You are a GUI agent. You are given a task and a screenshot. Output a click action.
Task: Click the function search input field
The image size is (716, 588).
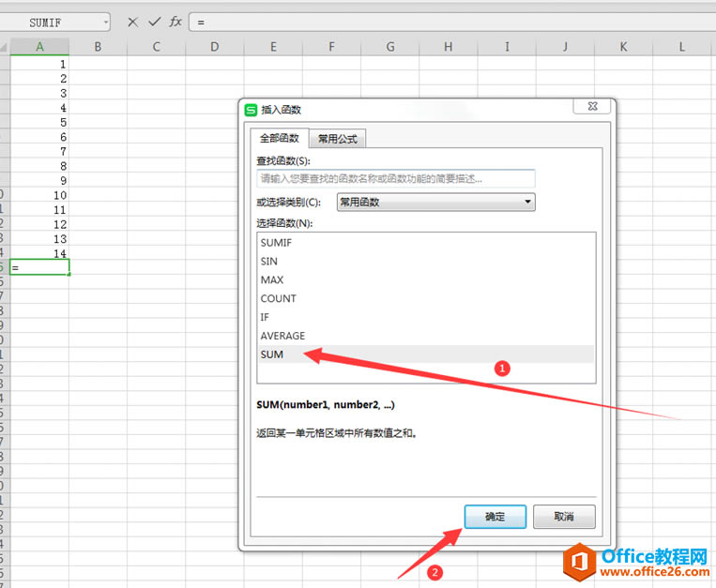click(x=396, y=178)
